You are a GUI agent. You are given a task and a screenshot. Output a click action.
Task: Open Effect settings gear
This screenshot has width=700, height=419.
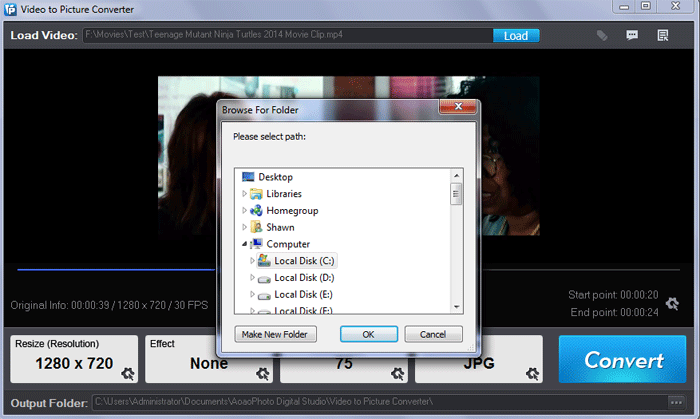[262, 373]
